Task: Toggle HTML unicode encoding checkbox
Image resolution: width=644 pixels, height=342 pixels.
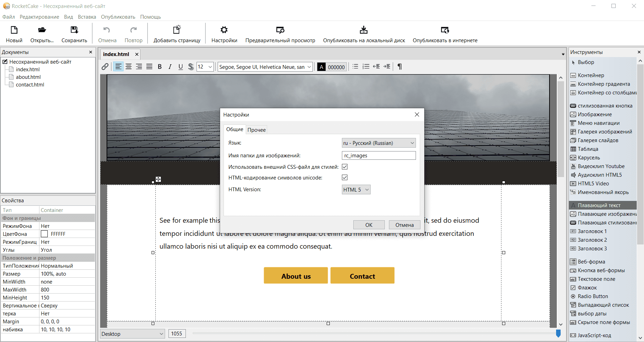Action: [x=345, y=177]
